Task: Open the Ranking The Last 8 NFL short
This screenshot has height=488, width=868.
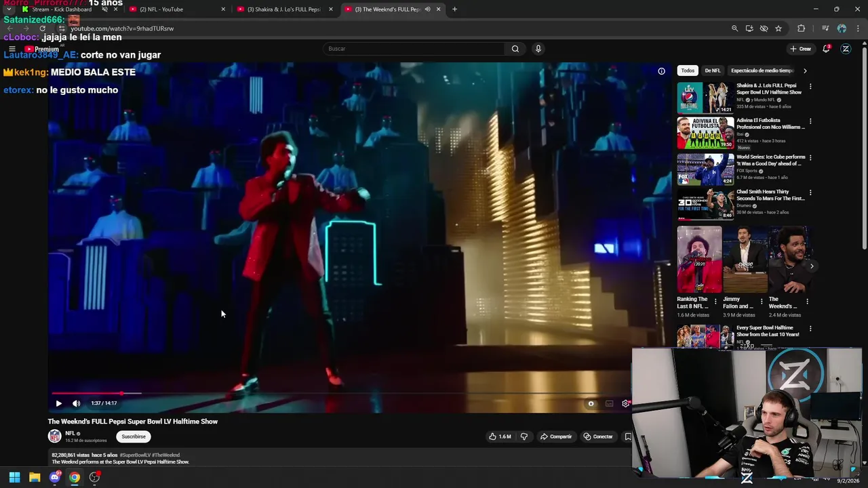Action: pos(699,260)
